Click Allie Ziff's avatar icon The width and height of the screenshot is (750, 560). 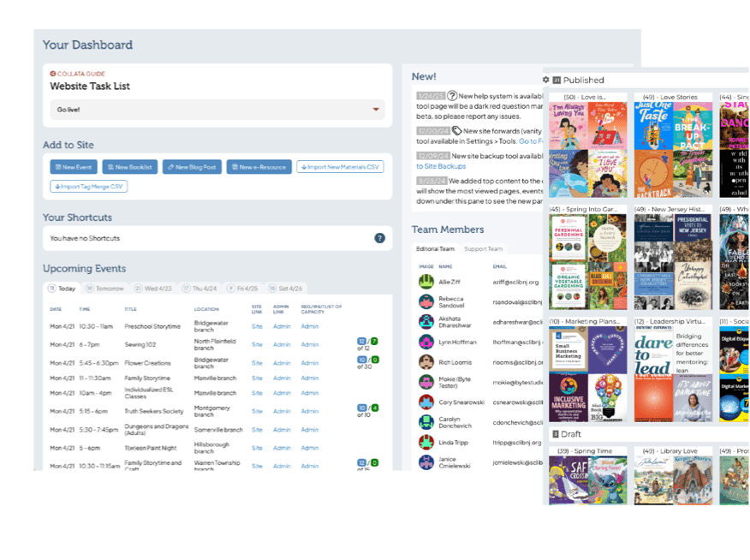pos(426,282)
